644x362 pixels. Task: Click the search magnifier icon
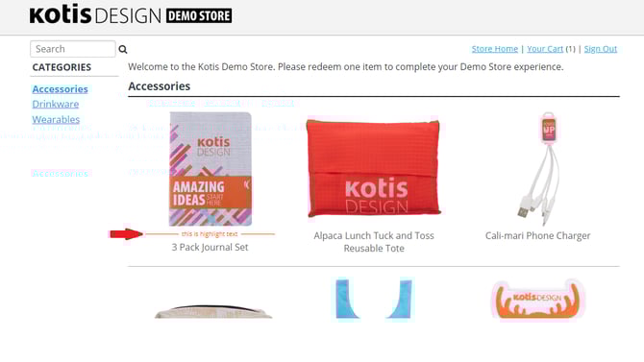(x=123, y=49)
